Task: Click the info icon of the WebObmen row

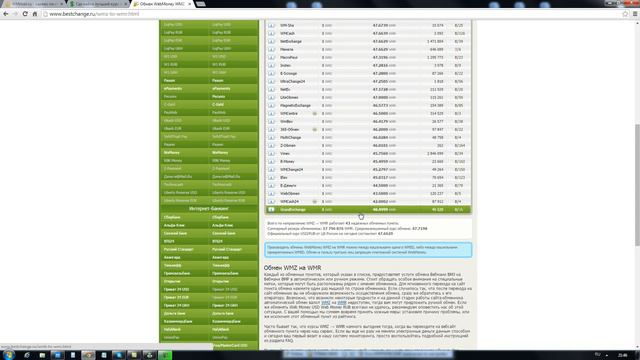Action: [x=271, y=193]
